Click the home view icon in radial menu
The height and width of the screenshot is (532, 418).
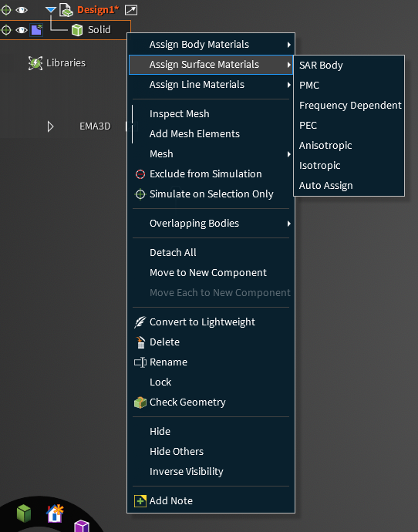click(x=55, y=513)
